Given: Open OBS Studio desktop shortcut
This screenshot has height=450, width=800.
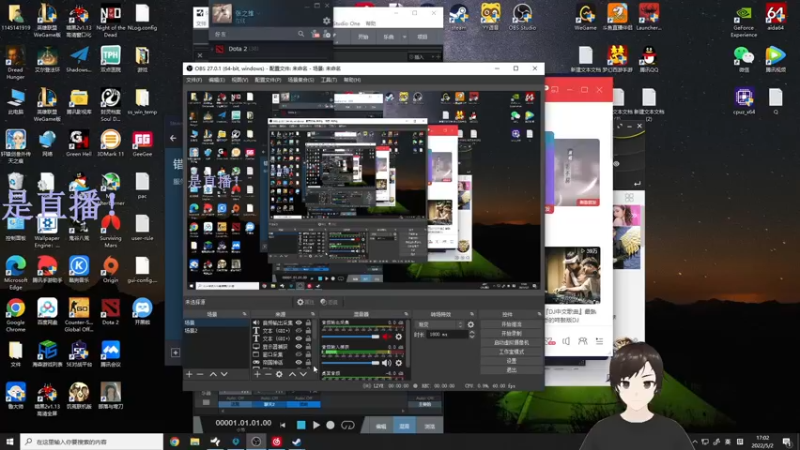Looking at the screenshot, I should [522, 17].
